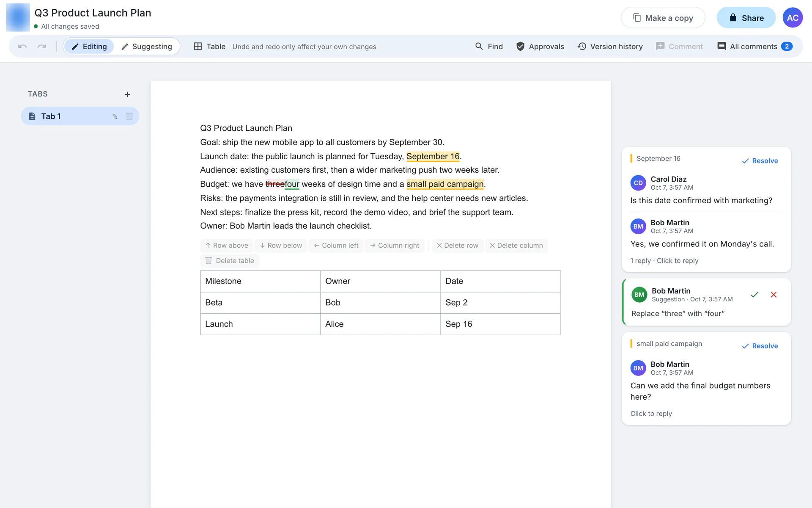Open All comments panel
Screen dimensions: 812x508
coord(755,47)
